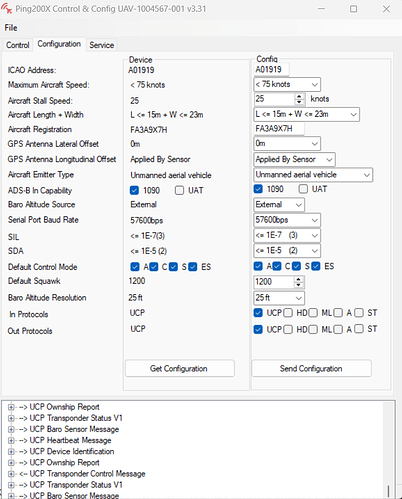Enable In Protocols HD checkbox

[288, 313]
